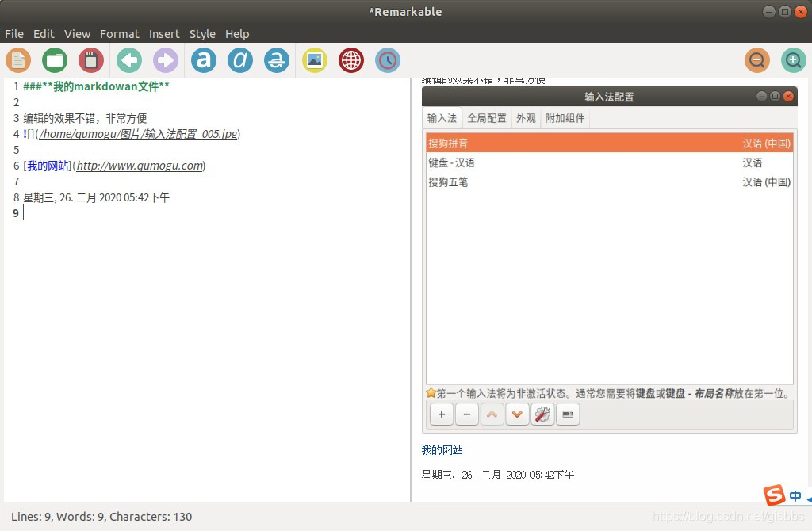Open the Insert menu
The image size is (812, 531).
pos(164,34)
